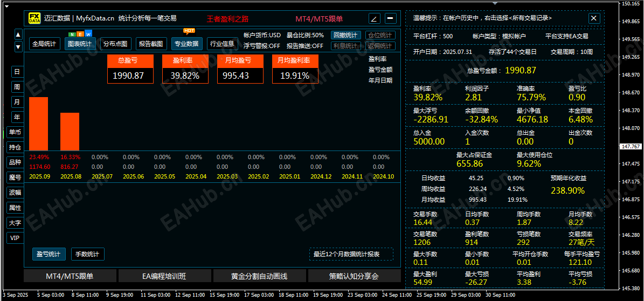Select the 年 period button
This screenshot has width=644, height=301.
17,117
